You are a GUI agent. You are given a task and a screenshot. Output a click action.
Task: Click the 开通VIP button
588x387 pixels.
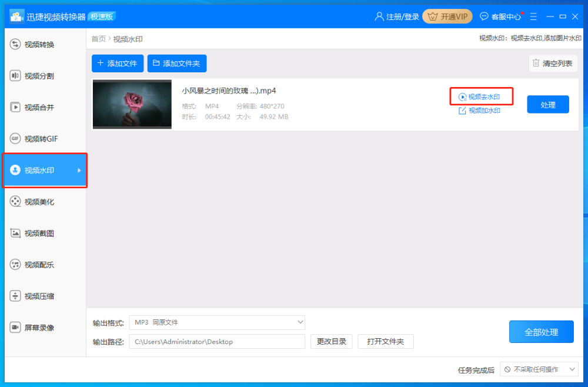[447, 16]
